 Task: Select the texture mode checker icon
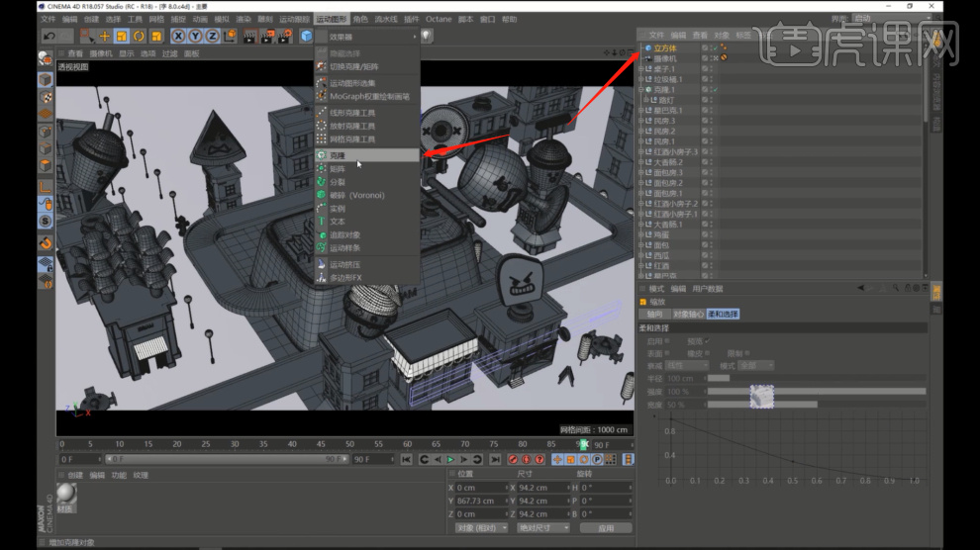tap(46, 97)
